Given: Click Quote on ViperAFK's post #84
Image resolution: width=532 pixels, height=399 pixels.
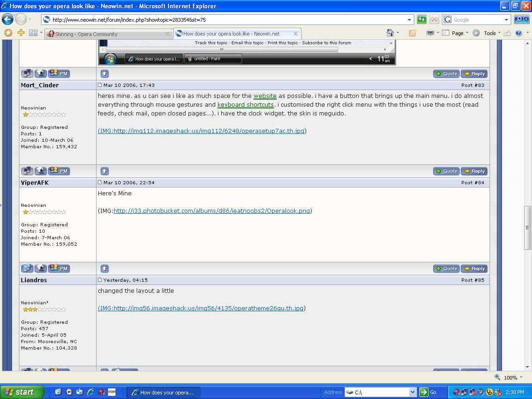Looking at the screenshot, I should (x=446, y=268).
